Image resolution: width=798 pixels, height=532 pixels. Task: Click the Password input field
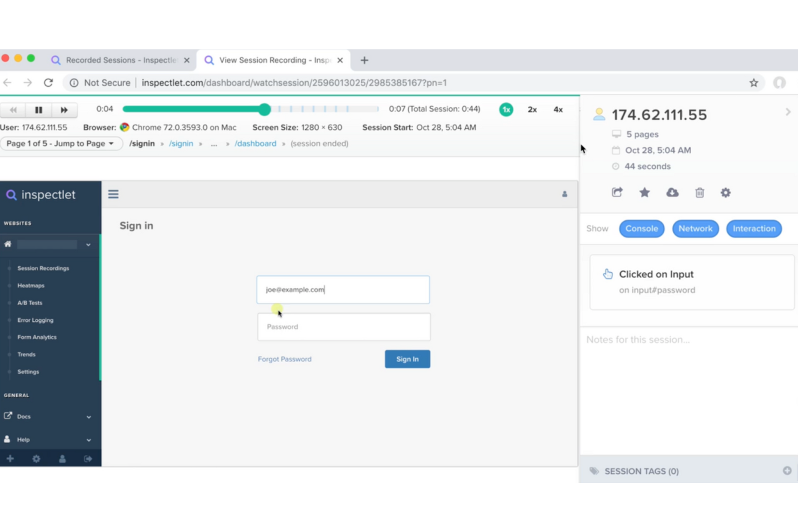pos(344,327)
